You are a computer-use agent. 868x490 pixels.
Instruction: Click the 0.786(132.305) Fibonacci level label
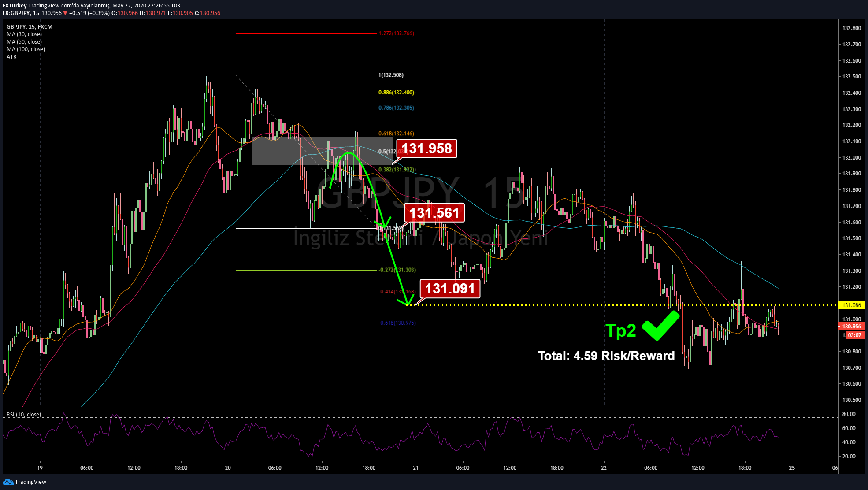pyautogui.click(x=396, y=108)
